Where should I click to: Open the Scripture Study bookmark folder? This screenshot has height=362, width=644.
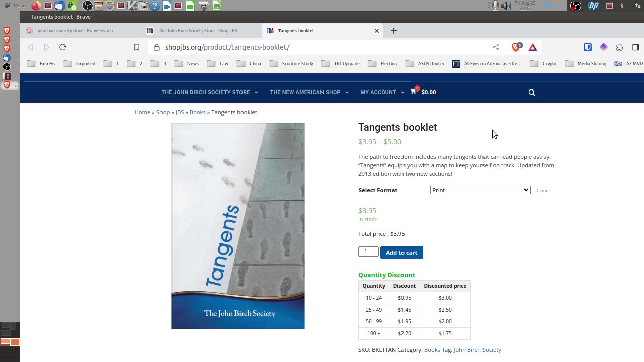292,64
